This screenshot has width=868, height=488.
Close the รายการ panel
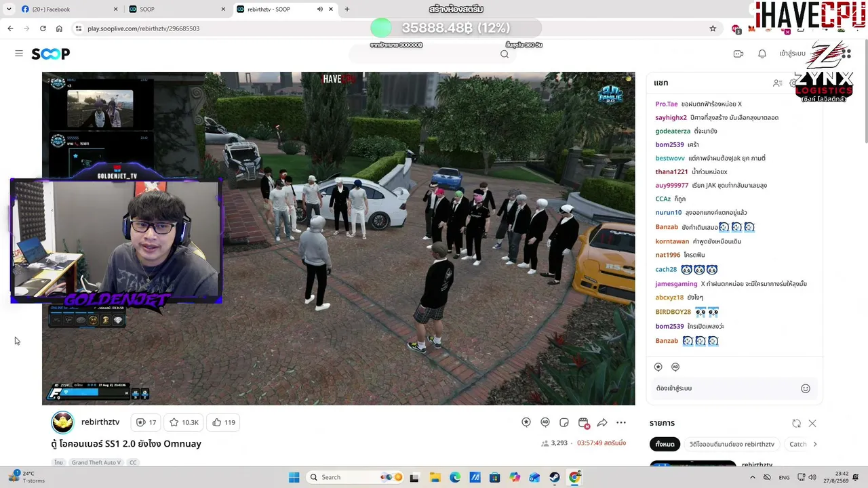pos(812,424)
